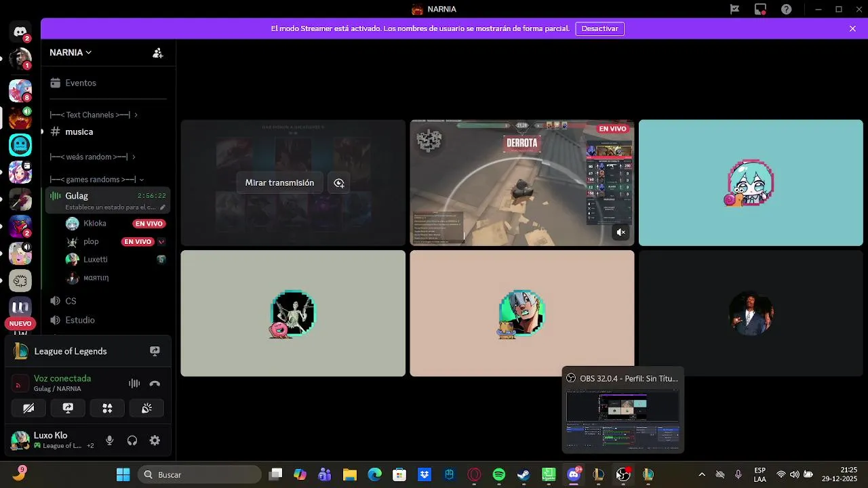Select the Gulag voice channel
Image resolution: width=868 pixels, height=488 pixels.
click(x=108, y=201)
